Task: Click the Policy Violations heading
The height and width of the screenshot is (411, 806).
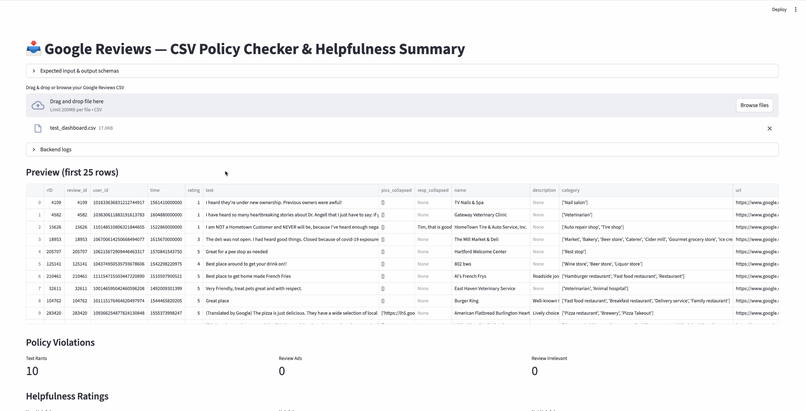Action: pos(60,343)
